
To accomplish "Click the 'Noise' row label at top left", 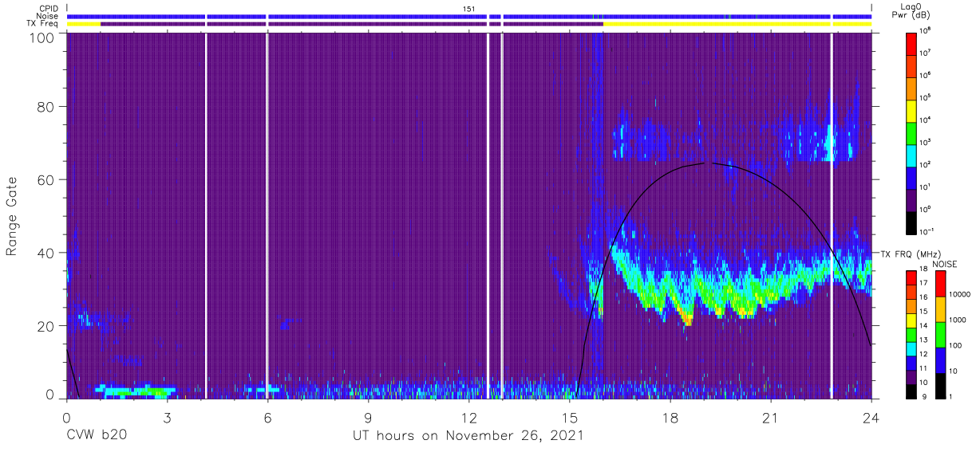I will click(49, 16).
